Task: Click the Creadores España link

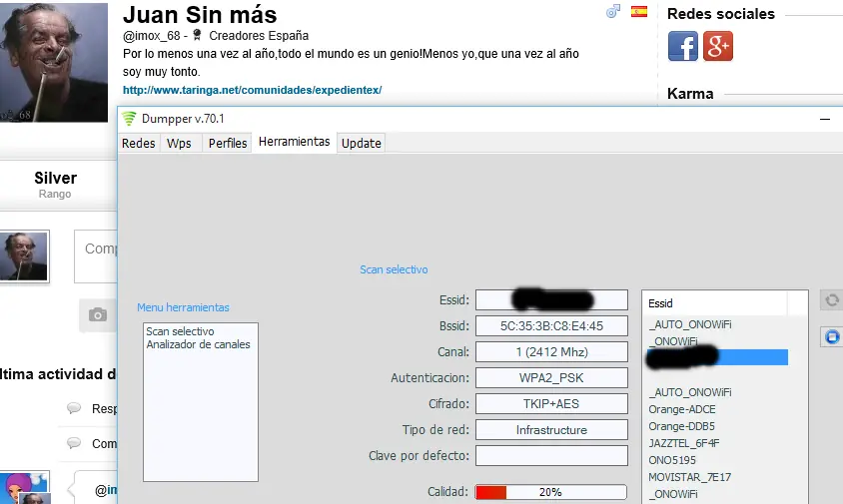Action: (259, 36)
